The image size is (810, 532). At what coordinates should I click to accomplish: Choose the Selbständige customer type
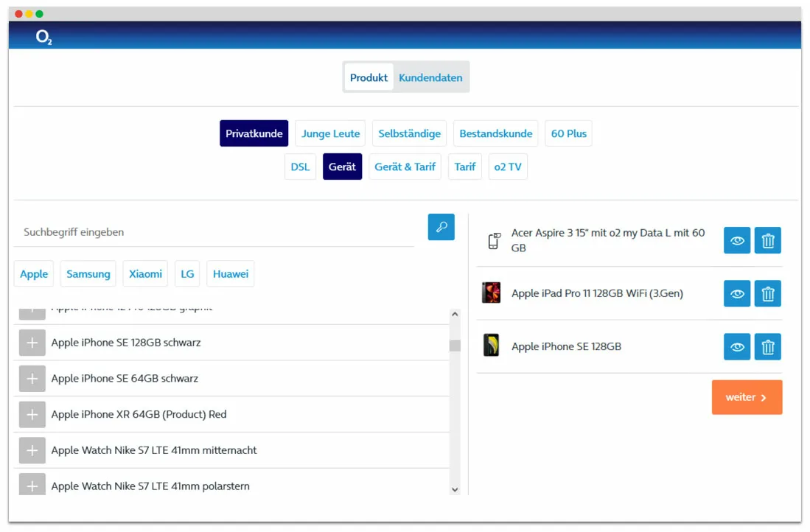coord(409,133)
